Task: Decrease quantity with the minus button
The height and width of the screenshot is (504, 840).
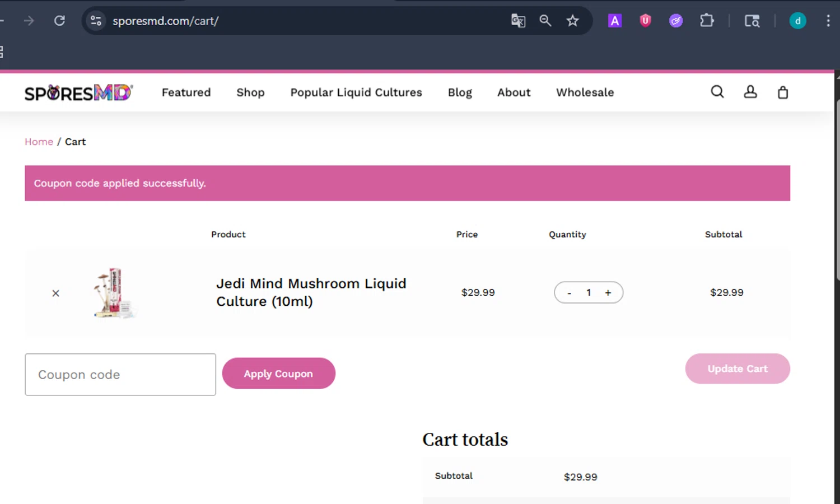Action: pyautogui.click(x=569, y=293)
